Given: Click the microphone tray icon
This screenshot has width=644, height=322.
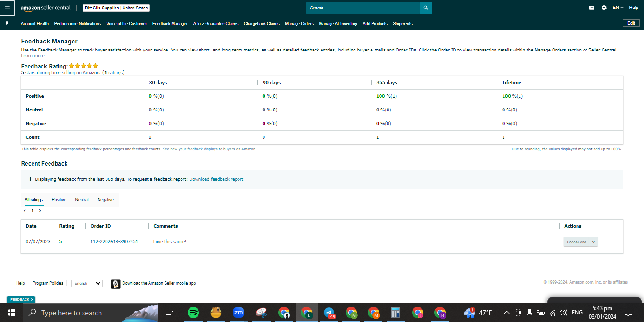Looking at the screenshot, I should tap(529, 313).
